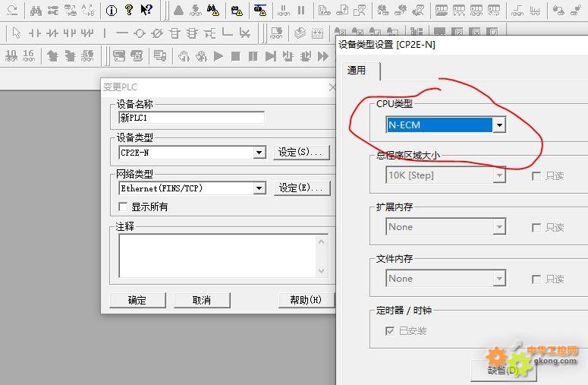Click the 注释 scrollbar up arrow
The image size is (588, 385).
[322, 241]
